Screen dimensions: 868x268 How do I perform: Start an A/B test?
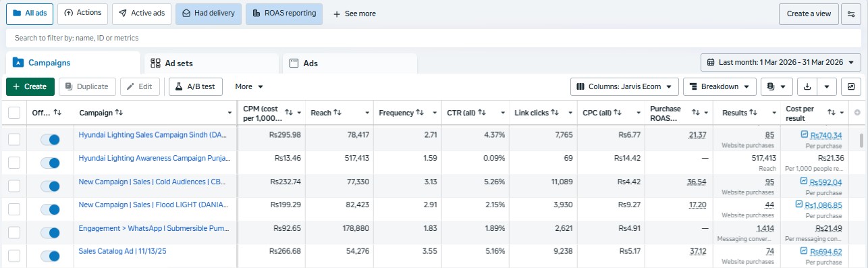(x=196, y=86)
